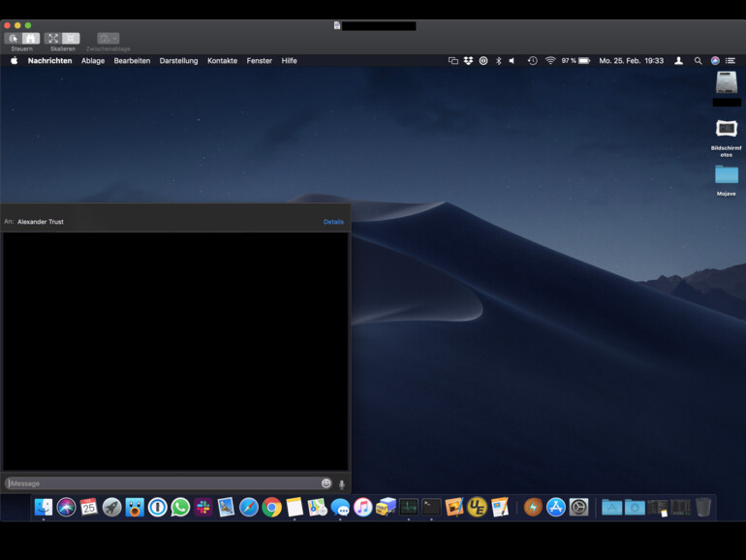This screenshot has width=746, height=560.
Task: Click the Nachrichten app menu
Action: point(49,60)
